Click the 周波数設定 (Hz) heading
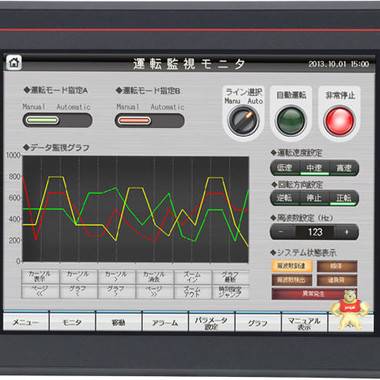This screenshot has height=380, width=380. pos(302,218)
